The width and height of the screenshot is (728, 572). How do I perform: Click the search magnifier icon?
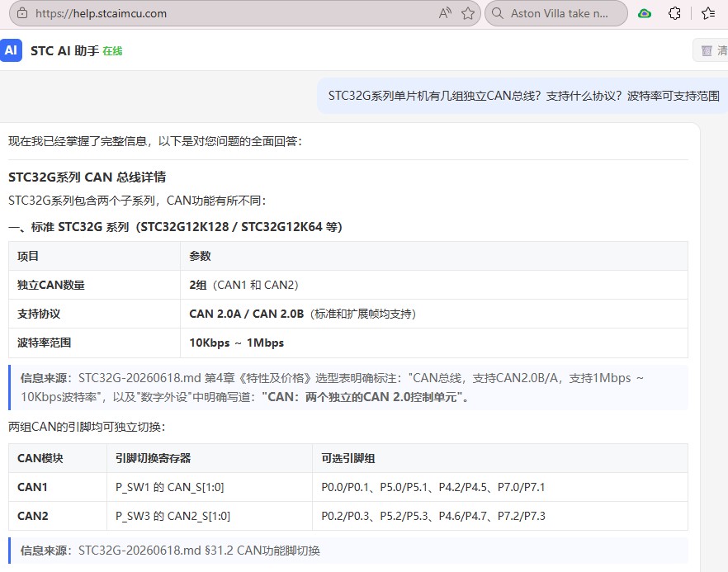[497, 13]
